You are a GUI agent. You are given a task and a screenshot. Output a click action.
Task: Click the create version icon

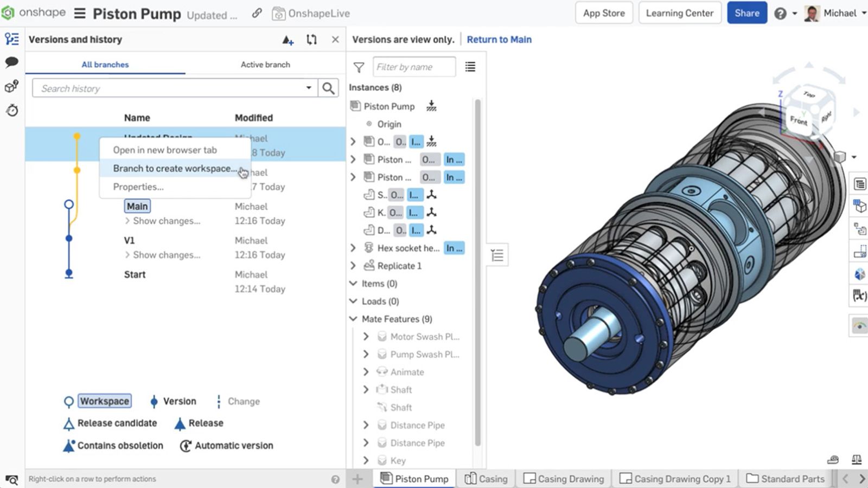coord(288,40)
